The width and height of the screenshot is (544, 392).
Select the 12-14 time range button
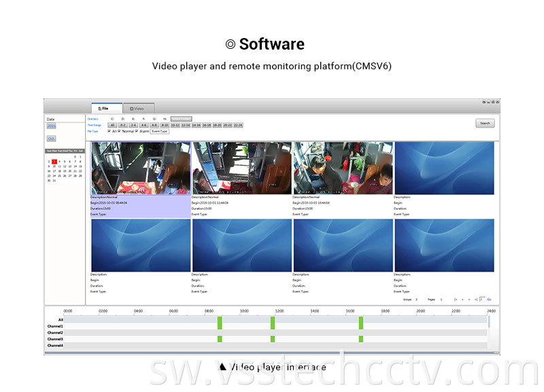click(186, 125)
